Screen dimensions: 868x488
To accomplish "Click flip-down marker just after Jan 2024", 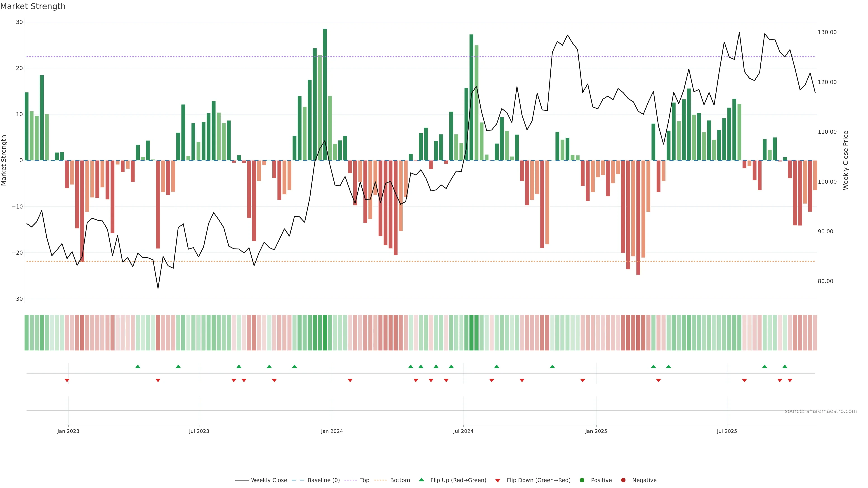I will pyautogui.click(x=350, y=380).
